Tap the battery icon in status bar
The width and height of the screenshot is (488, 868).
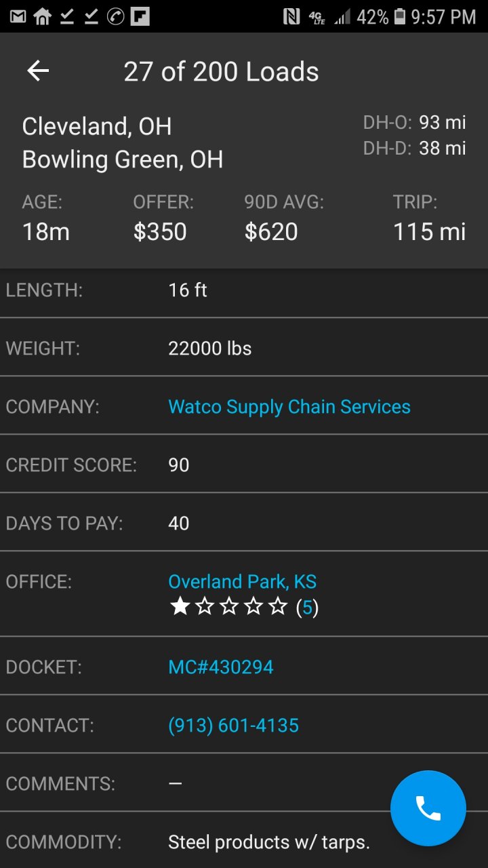coord(399,16)
